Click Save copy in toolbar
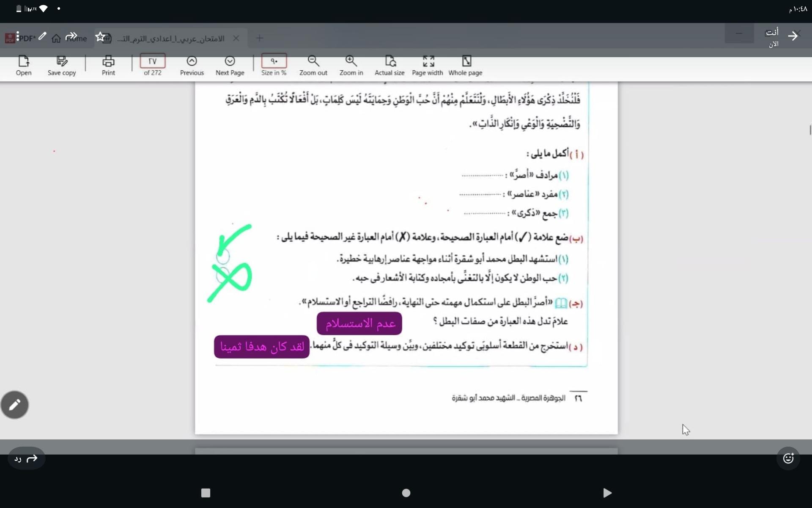Viewport: 812px width, 508px height. click(62, 62)
